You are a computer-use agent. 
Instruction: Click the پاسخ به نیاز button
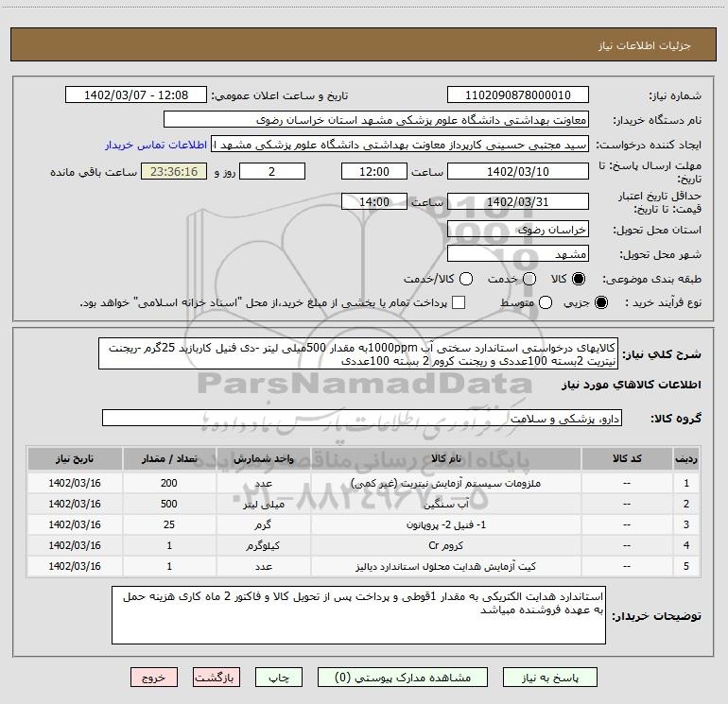[x=550, y=678]
